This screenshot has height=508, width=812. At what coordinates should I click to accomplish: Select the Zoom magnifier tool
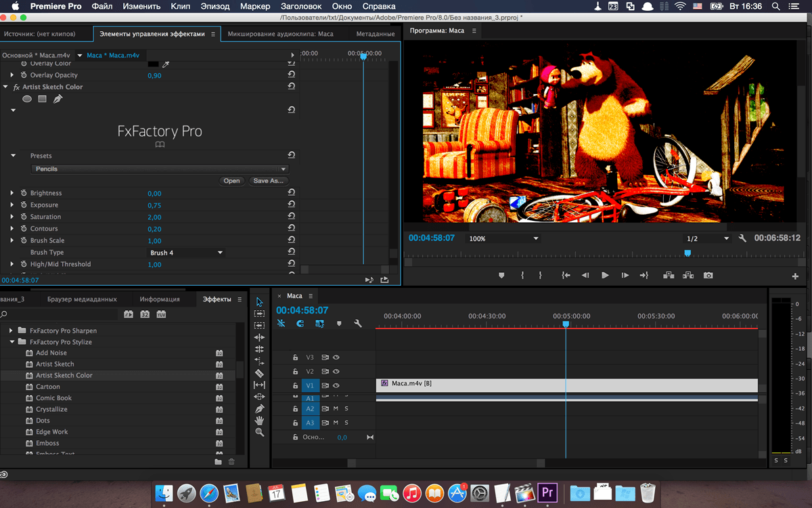click(260, 432)
